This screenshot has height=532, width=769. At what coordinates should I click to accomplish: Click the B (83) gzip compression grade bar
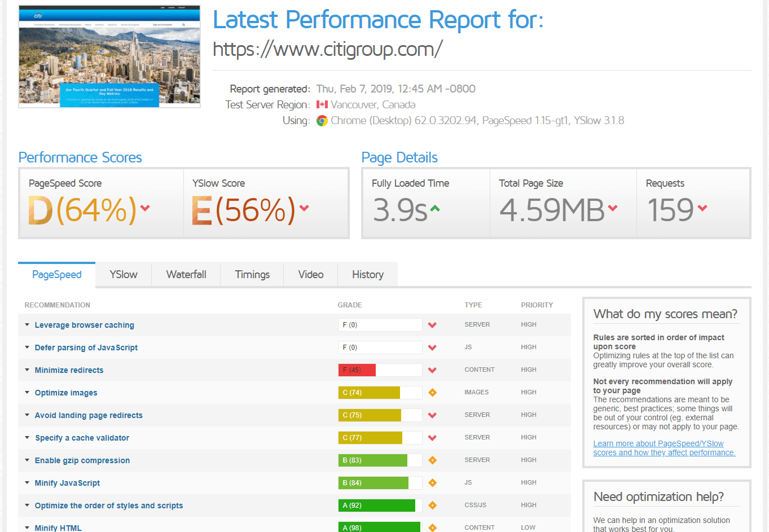pyautogui.click(x=380, y=460)
